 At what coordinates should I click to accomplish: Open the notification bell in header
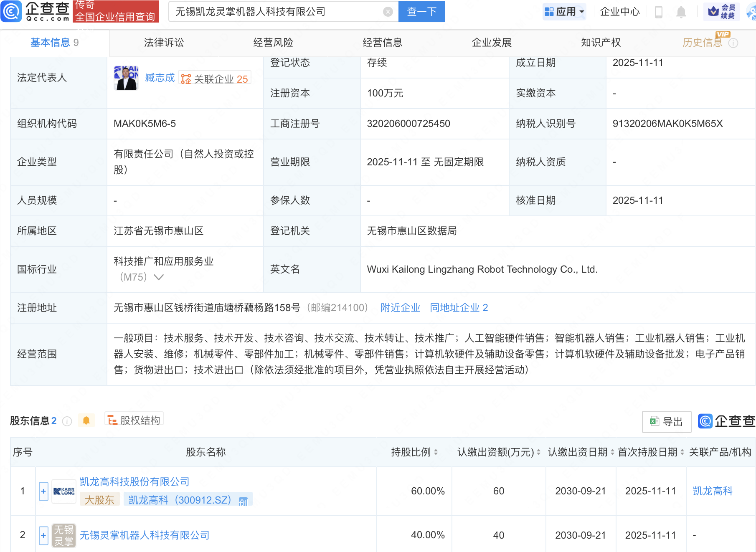point(681,12)
